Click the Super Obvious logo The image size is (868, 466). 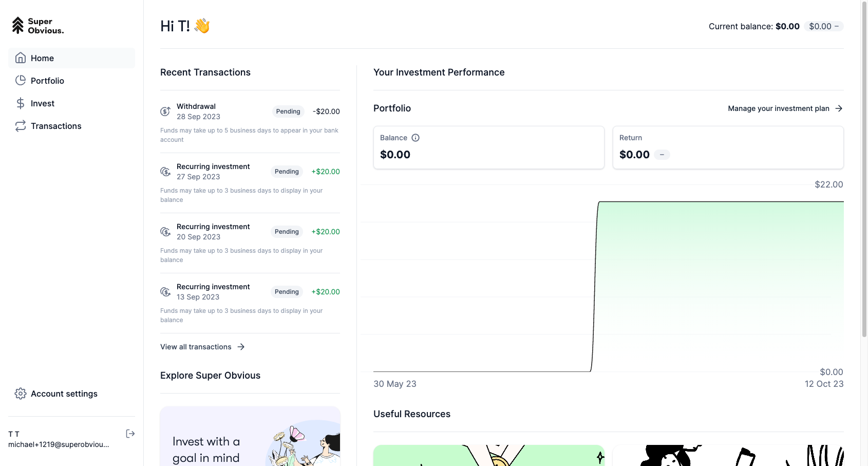coord(38,26)
